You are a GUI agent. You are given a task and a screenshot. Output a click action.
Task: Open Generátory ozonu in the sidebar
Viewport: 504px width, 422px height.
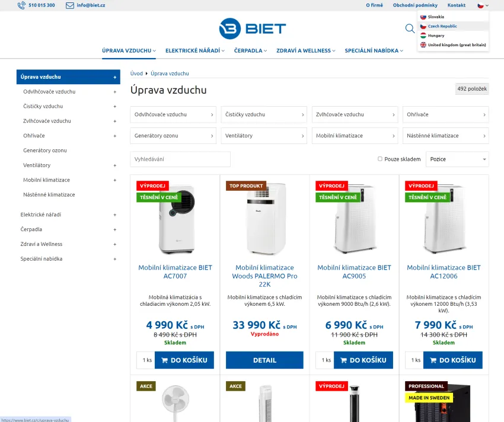[x=45, y=151]
